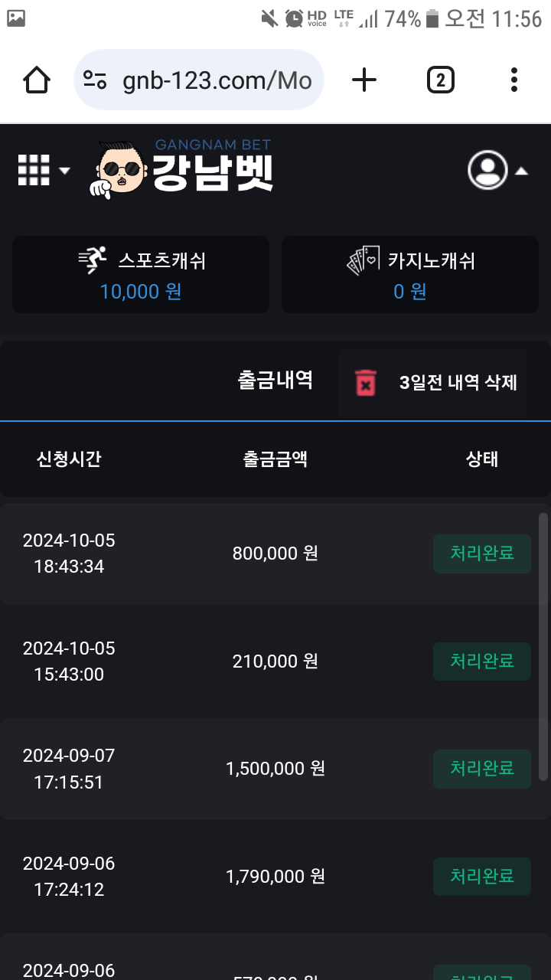Open the user profile icon
This screenshot has height=980, width=551.
487,170
